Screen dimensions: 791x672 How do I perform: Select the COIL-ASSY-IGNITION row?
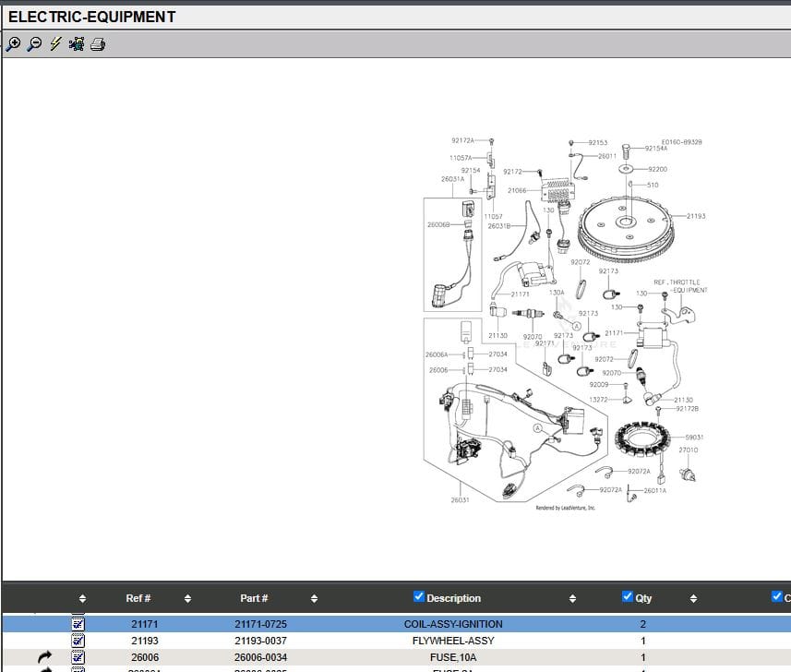click(x=452, y=625)
